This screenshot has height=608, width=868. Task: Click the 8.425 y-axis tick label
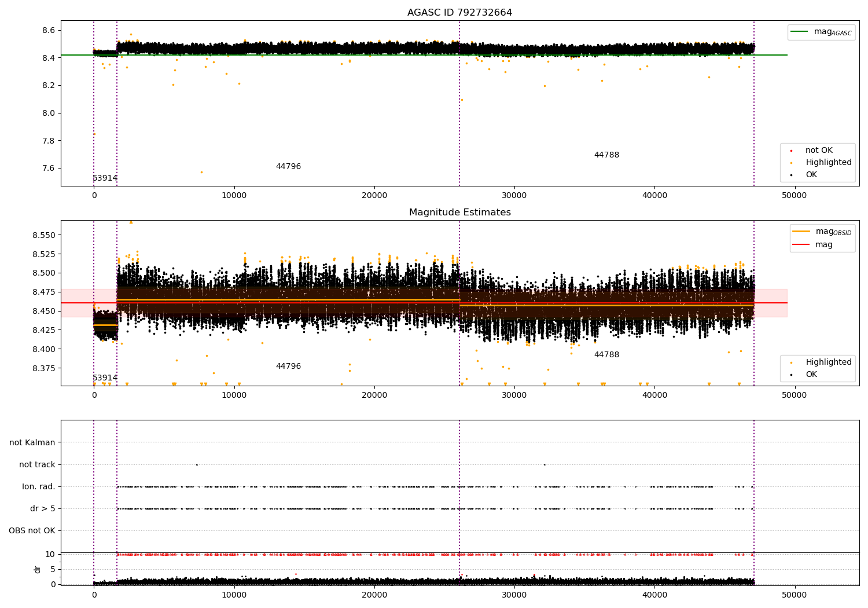pyautogui.click(x=44, y=330)
